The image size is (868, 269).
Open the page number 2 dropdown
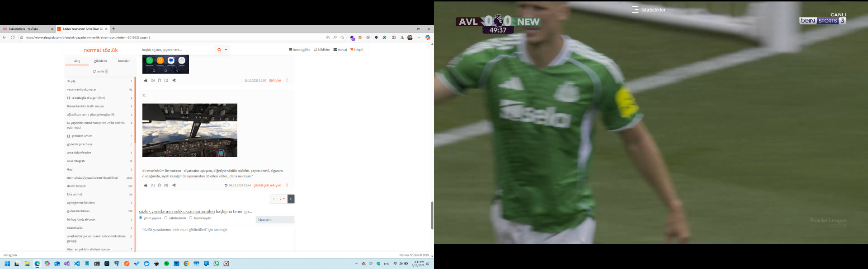pos(282,199)
